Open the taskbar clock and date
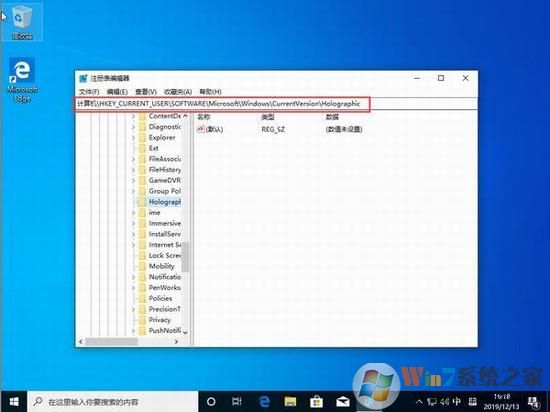550x412 pixels. click(502, 402)
